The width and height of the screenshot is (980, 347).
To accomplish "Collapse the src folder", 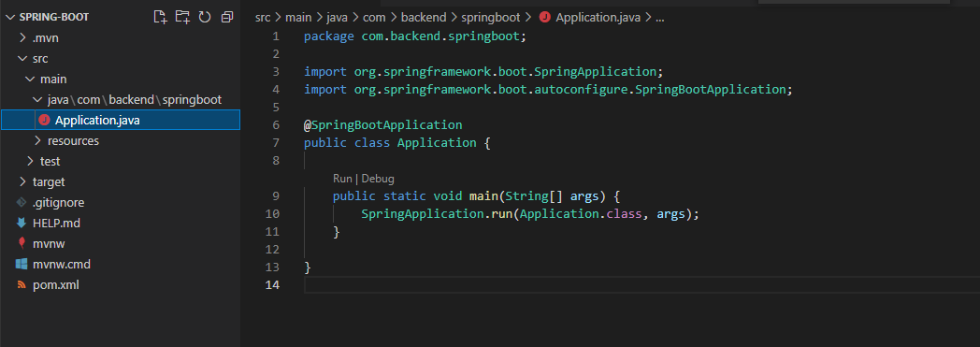I will coord(23,59).
